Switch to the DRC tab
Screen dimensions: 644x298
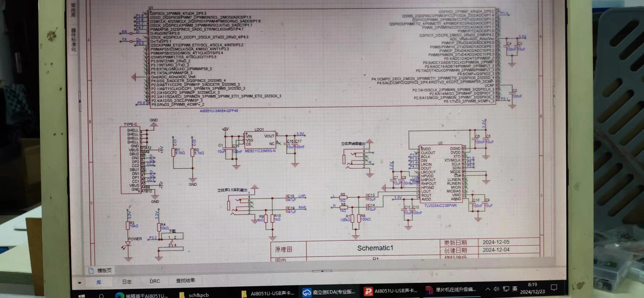154,281
